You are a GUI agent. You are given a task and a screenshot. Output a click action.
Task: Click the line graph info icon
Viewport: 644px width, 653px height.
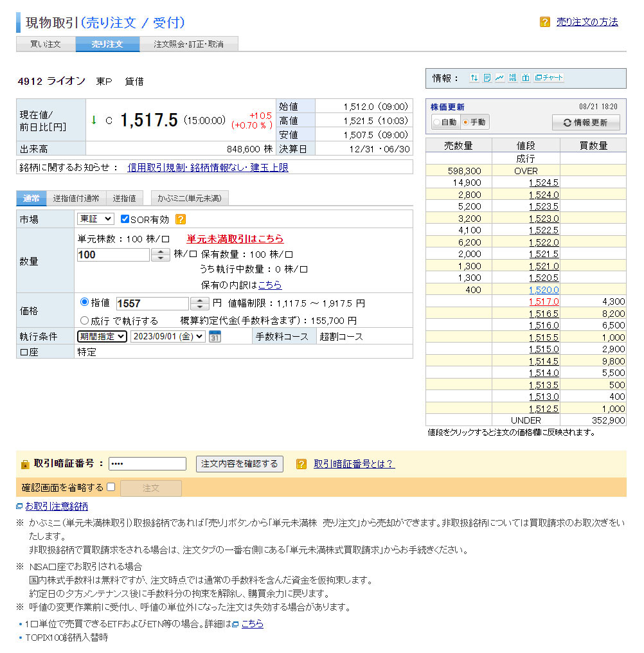499,78
